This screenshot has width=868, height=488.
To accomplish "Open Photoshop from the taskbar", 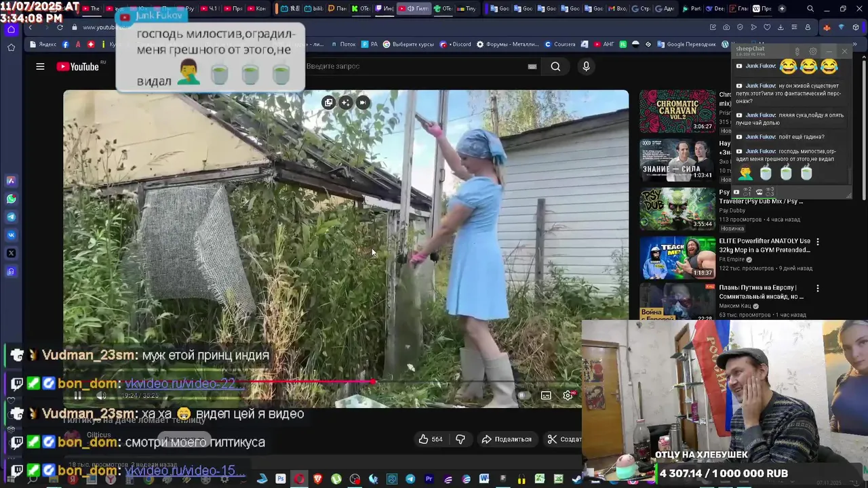I will [280, 479].
